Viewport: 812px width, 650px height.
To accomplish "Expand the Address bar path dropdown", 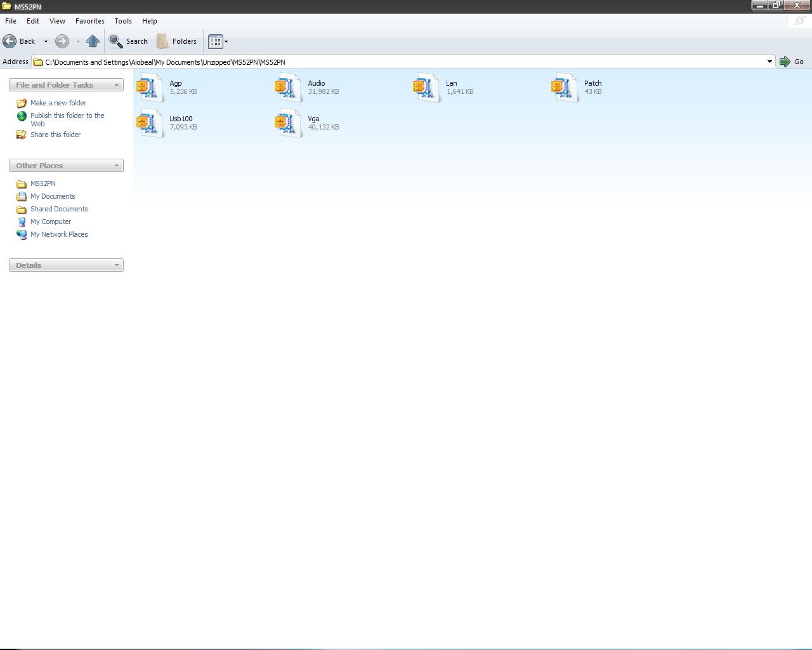I will click(x=769, y=62).
